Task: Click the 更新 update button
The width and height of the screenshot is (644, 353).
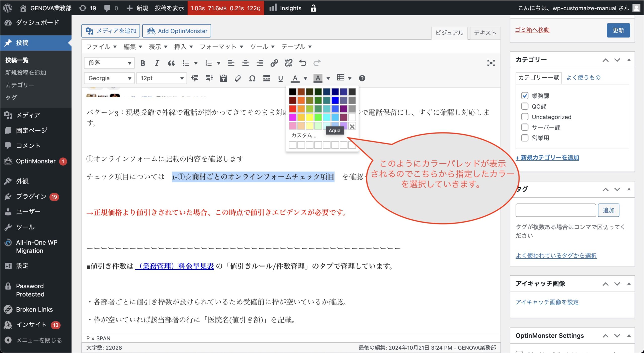Action: coord(618,30)
